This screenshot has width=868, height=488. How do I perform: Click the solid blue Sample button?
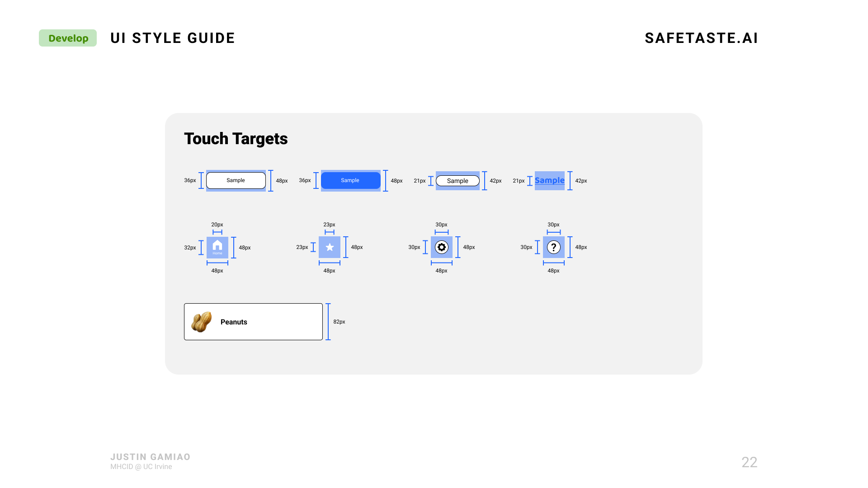pyautogui.click(x=351, y=180)
